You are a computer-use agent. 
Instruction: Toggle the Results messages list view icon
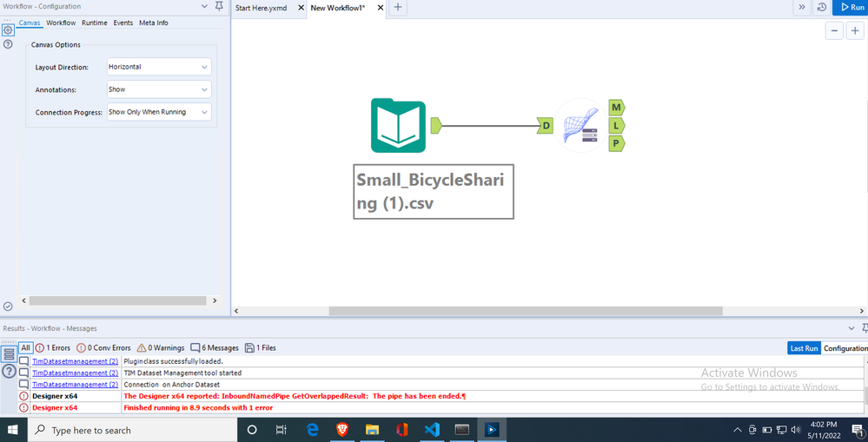click(9, 354)
